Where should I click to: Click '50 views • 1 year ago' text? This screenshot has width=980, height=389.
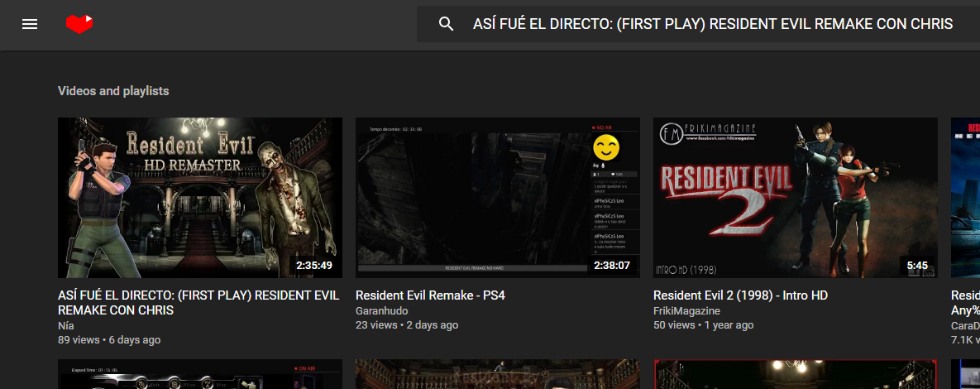click(x=703, y=325)
